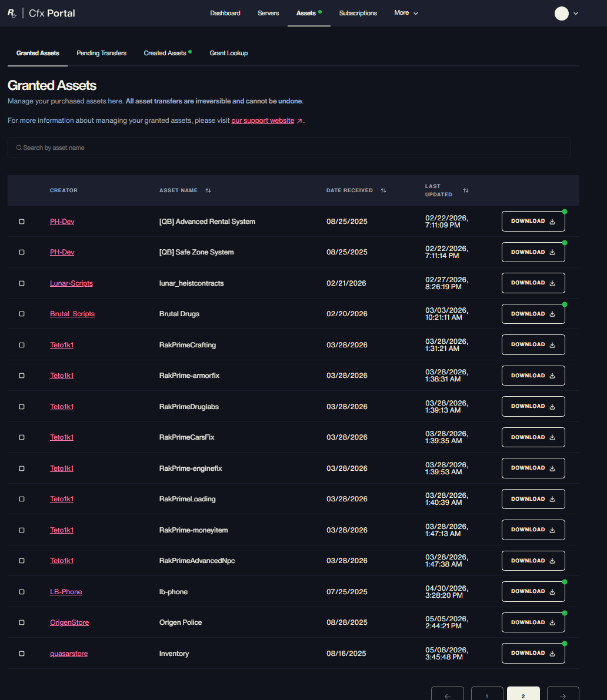This screenshot has height=700, width=607.
Task: Switch to Granted Assets tab
Action: tap(38, 53)
